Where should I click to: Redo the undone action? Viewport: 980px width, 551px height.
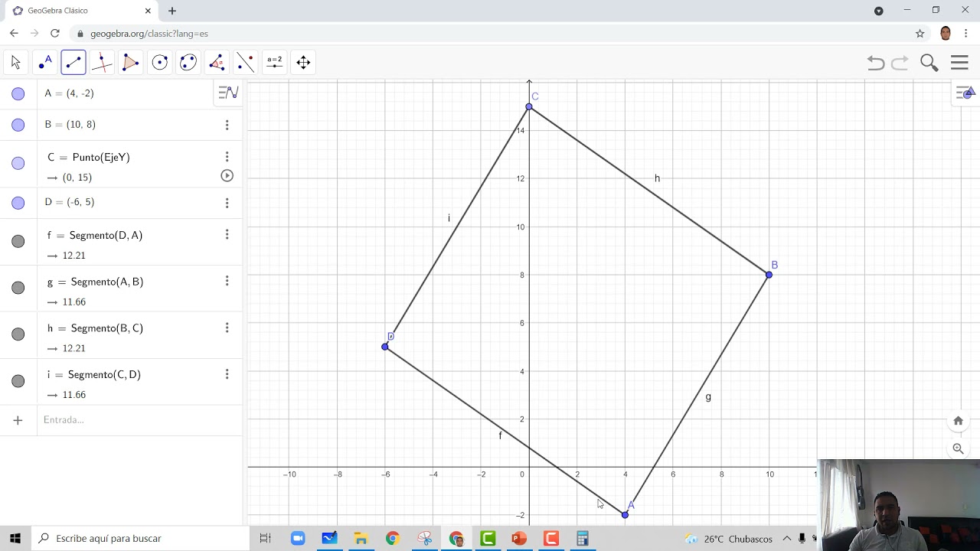click(x=900, y=63)
